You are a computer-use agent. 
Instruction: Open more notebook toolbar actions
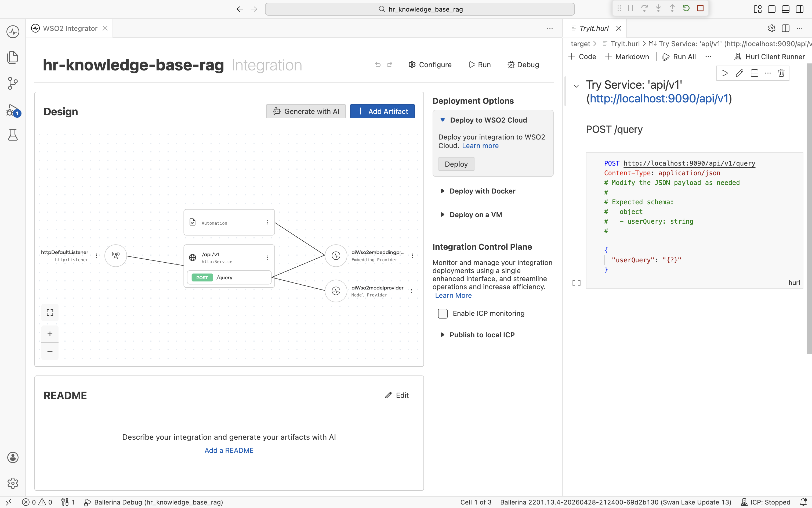coord(708,56)
